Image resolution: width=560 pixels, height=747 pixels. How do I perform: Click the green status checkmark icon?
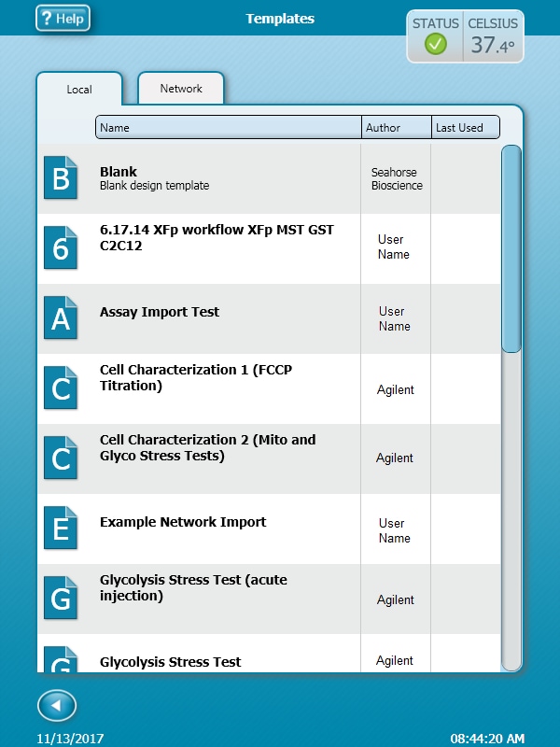(x=435, y=44)
